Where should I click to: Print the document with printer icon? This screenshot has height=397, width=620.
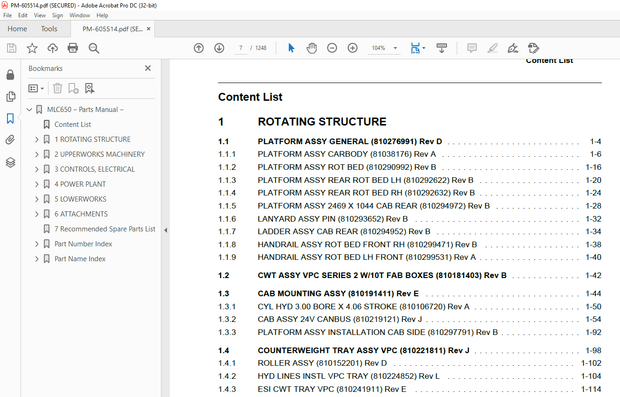click(73, 48)
